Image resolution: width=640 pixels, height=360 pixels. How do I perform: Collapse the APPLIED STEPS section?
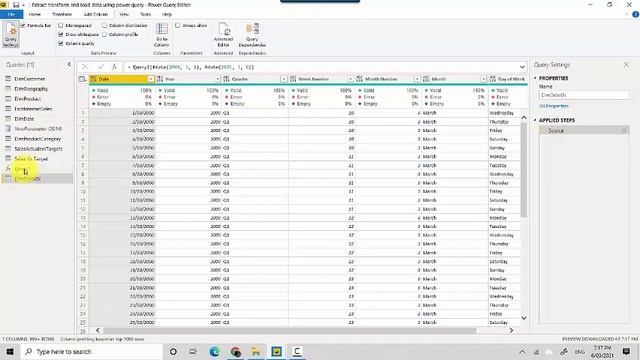(535, 120)
